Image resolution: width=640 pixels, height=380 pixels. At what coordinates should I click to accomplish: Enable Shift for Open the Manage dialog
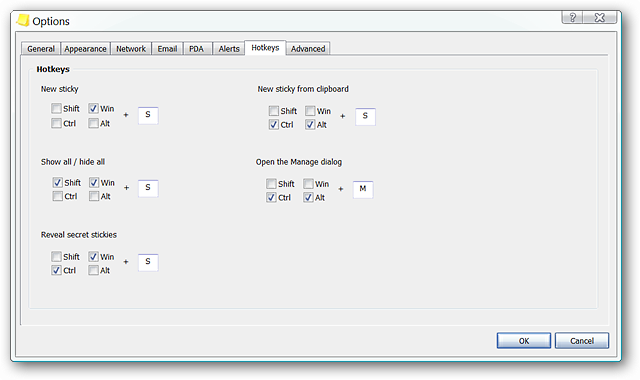pos(271,184)
